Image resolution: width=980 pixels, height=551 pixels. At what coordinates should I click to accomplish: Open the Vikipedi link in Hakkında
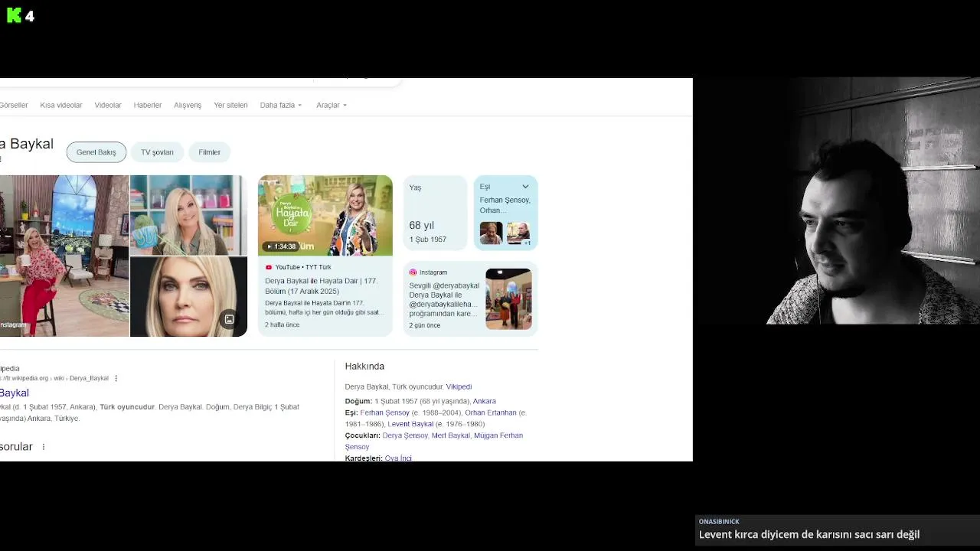[x=459, y=387]
